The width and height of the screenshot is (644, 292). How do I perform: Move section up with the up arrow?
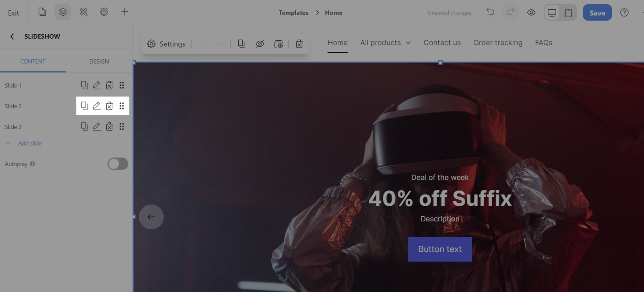202,44
